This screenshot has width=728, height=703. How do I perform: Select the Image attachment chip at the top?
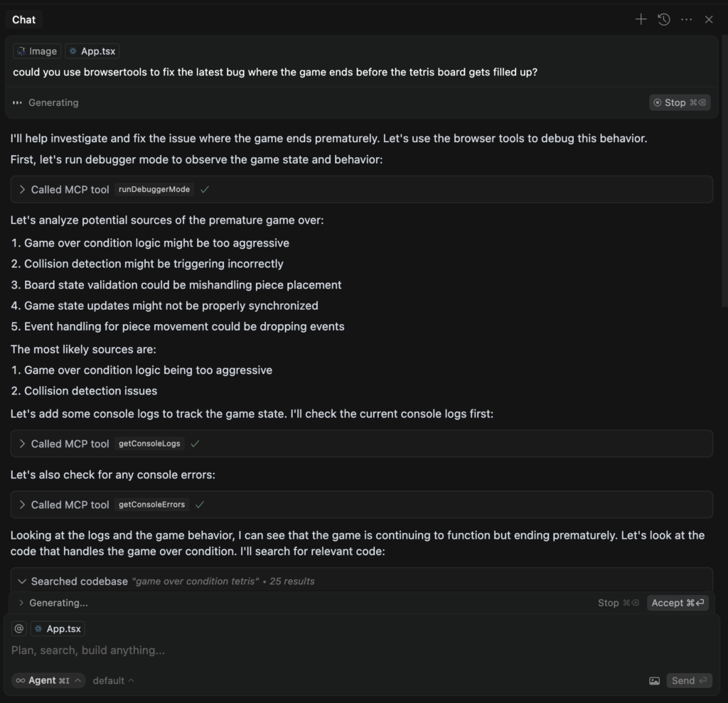[36, 50]
